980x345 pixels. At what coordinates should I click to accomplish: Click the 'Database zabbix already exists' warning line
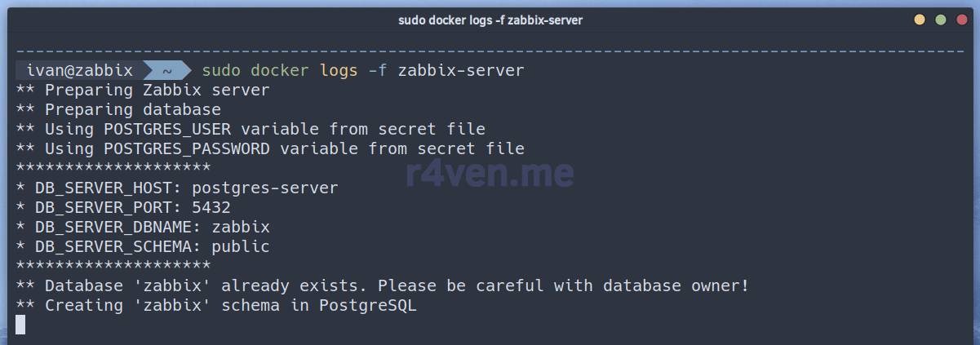click(383, 286)
